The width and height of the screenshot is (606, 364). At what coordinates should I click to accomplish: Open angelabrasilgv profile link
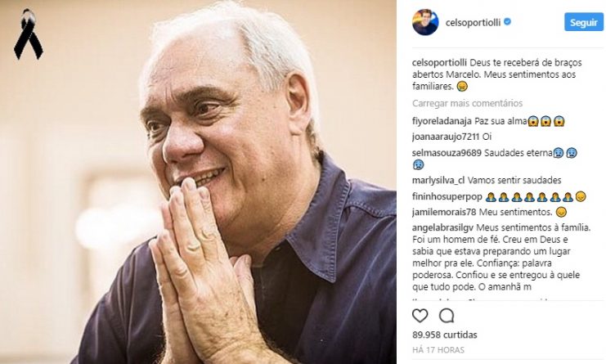[443, 227]
